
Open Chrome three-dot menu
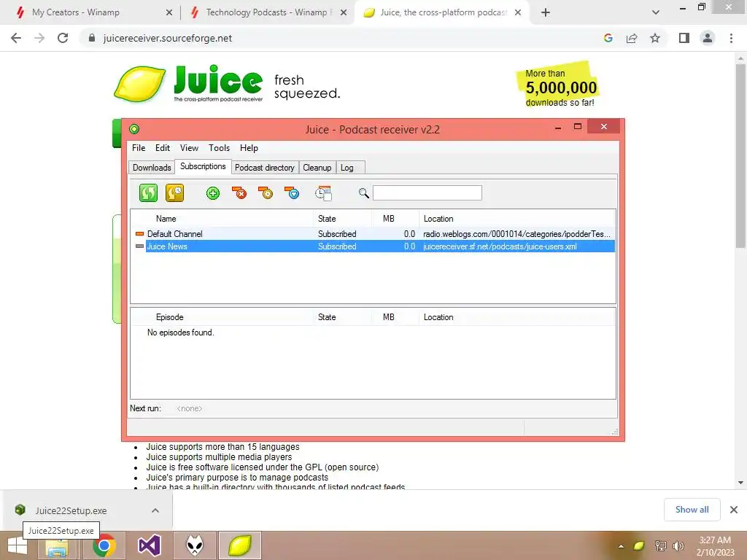[731, 38]
